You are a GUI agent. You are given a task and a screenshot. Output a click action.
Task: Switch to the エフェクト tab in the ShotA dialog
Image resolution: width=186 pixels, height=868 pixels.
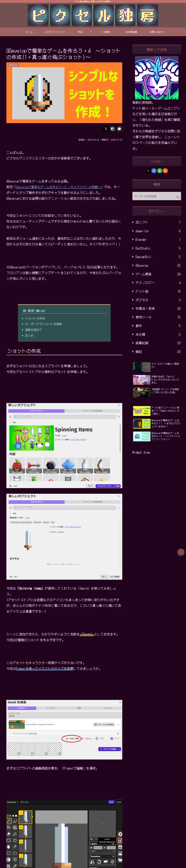pyautogui.click(x=107, y=708)
